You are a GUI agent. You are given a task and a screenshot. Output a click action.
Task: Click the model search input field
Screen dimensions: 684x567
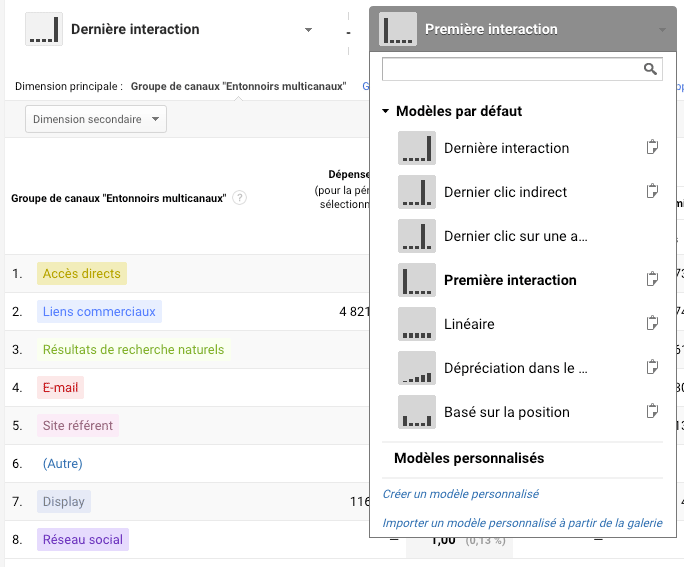click(x=512, y=69)
